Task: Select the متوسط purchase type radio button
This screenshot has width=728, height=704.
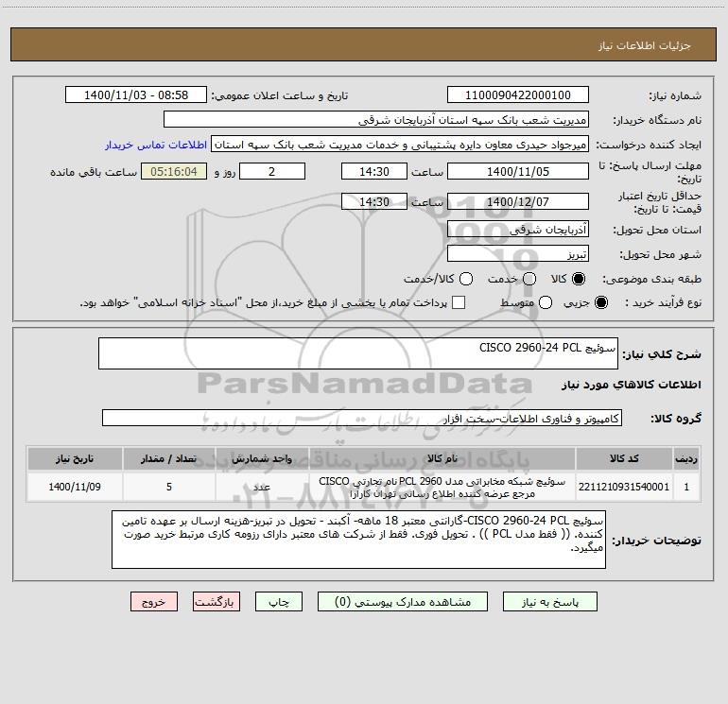Action: pos(546,302)
